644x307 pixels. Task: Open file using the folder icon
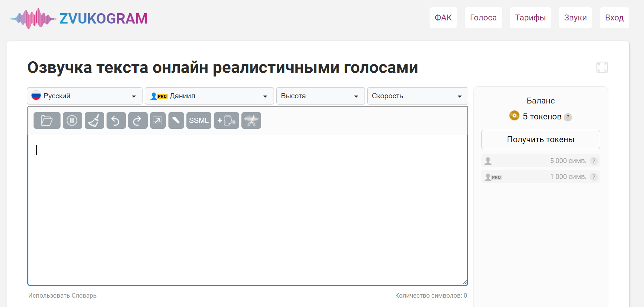(47, 120)
